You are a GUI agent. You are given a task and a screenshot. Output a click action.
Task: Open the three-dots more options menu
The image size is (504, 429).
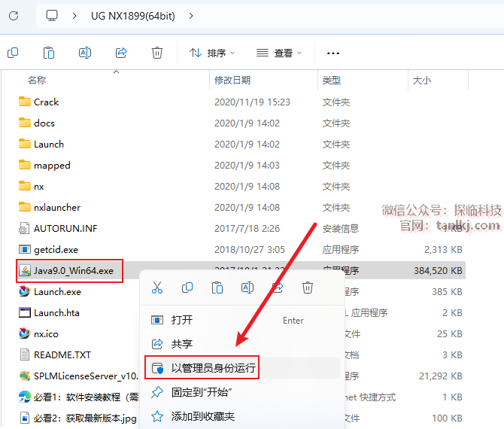(333, 53)
